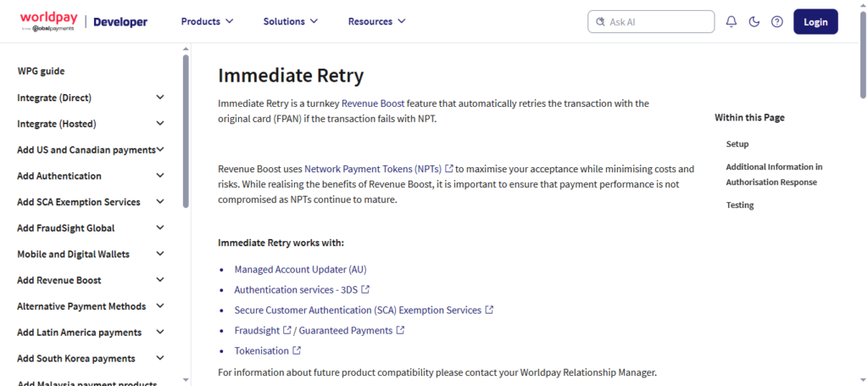Follow the Revenue Boost link in intro
The image size is (868, 386).
pyautogui.click(x=373, y=103)
